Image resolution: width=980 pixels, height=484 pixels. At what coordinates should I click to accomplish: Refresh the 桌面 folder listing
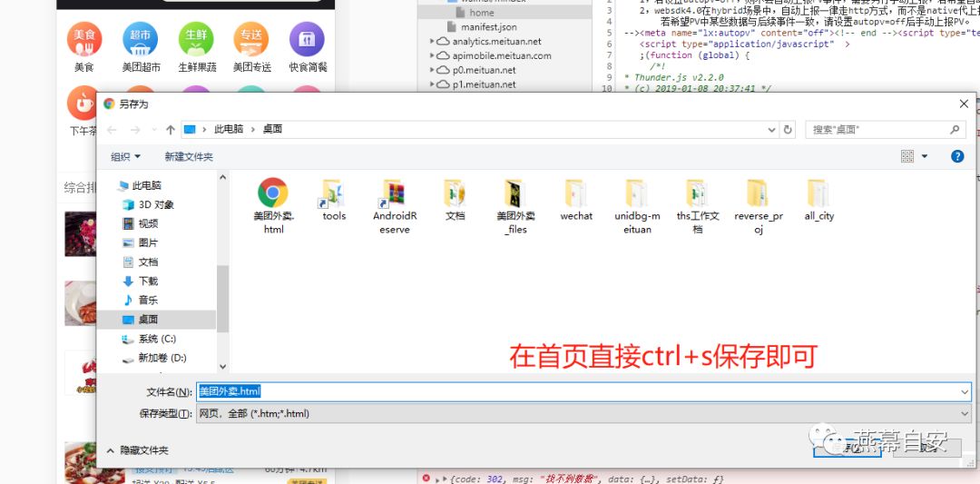tap(788, 130)
